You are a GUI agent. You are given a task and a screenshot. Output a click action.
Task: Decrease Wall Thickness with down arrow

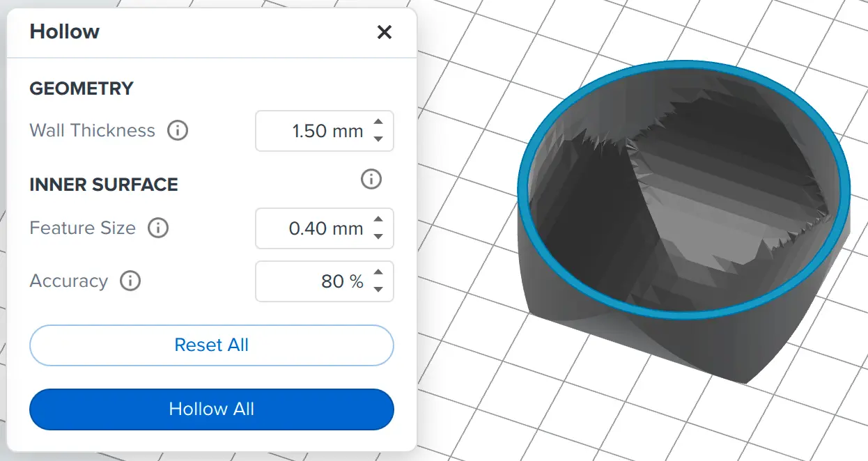pos(378,139)
